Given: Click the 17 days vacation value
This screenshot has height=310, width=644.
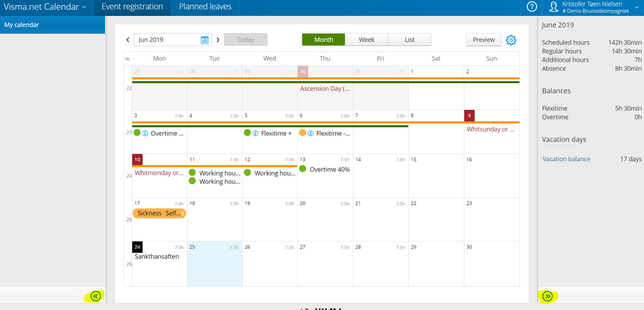Looking at the screenshot, I should [x=631, y=159].
